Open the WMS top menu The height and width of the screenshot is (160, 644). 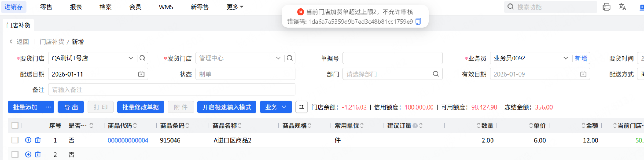point(166,7)
